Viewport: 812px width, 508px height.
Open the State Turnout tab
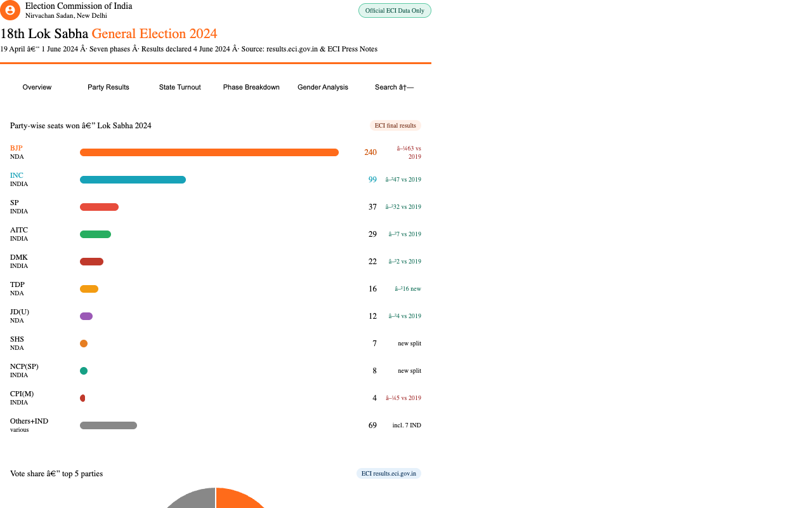click(x=180, y=87)
